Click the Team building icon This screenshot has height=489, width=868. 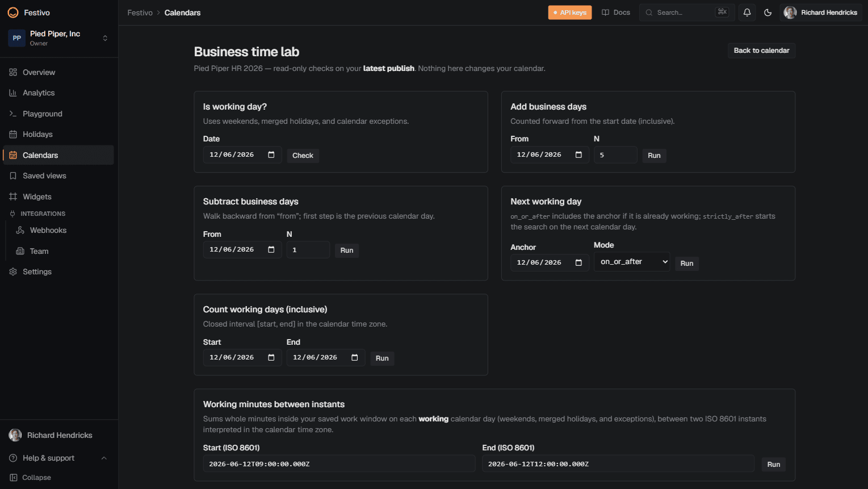pyautogui.click(x=20, y=251)
